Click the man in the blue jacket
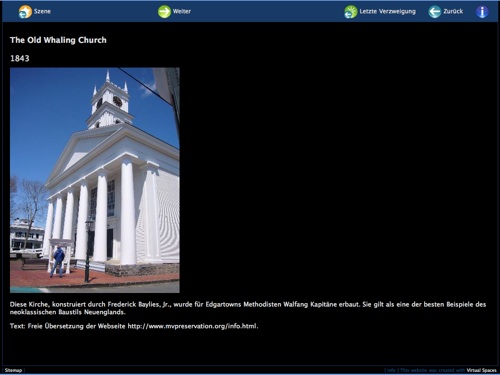This screenshot has width=500, height=375. pos(58,261)
